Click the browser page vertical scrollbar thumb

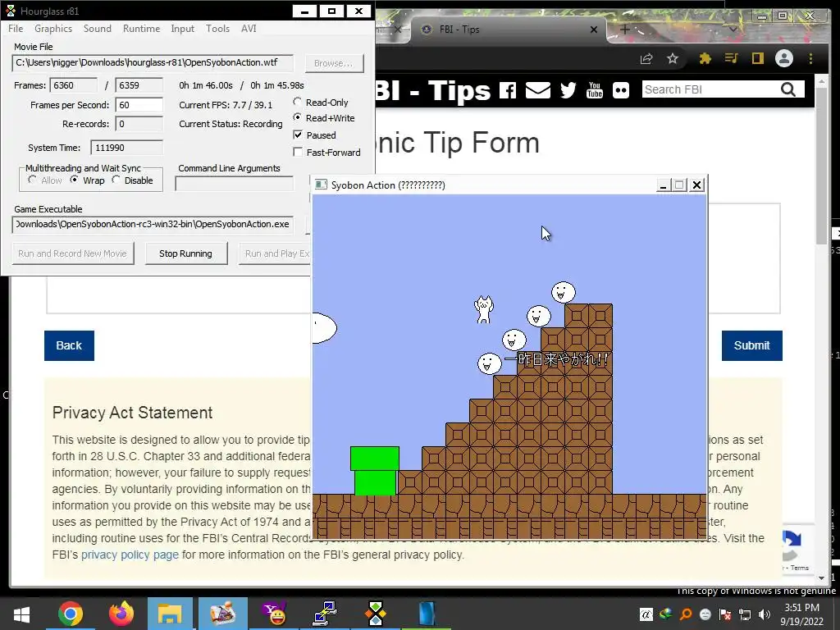[821, 166]
